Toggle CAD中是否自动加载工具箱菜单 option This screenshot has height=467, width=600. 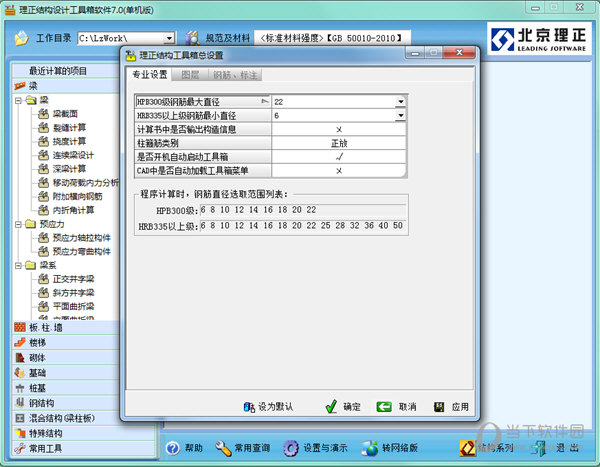339,171
